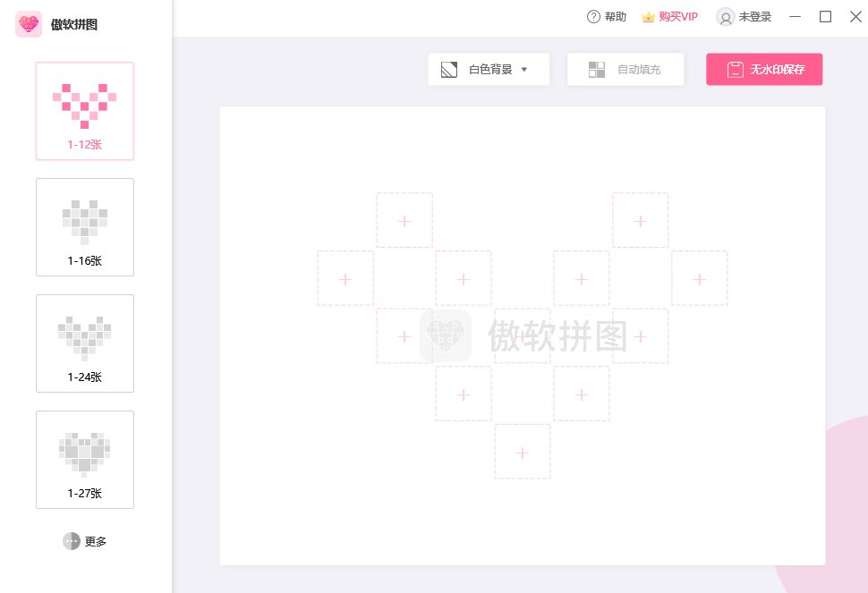This screenshot has height=593, width=868.
Task: Click the 自动填充 auto-fill button
Action: pyautogui.click(x=625, y=69)
